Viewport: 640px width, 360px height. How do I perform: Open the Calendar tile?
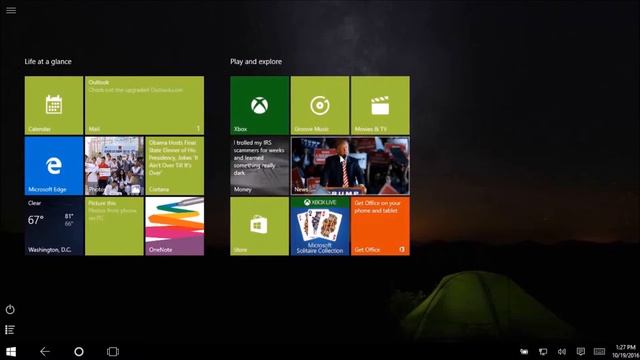coord(54,105)
